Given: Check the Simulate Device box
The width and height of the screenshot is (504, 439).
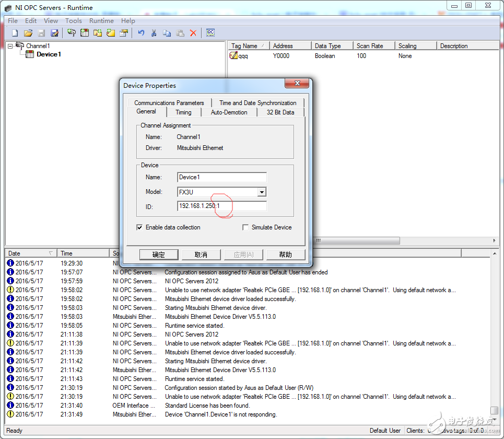Looking at the screenshot, I should point(245,227).
